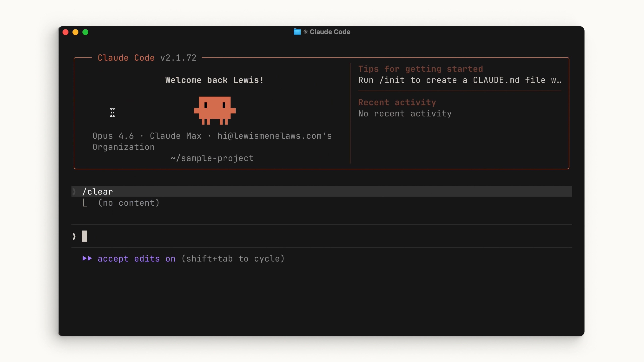Click the red close window button

(66, 32)
